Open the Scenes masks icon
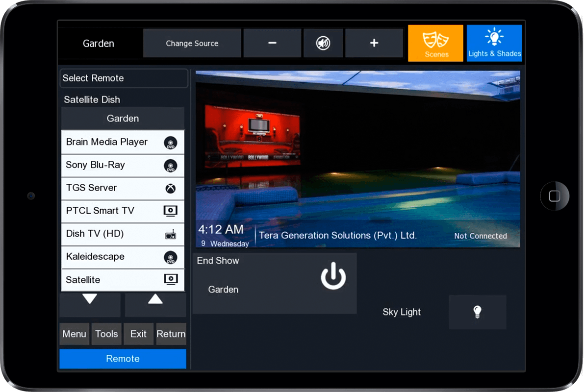Screen dimensions: 585x392 click(435, 39)
